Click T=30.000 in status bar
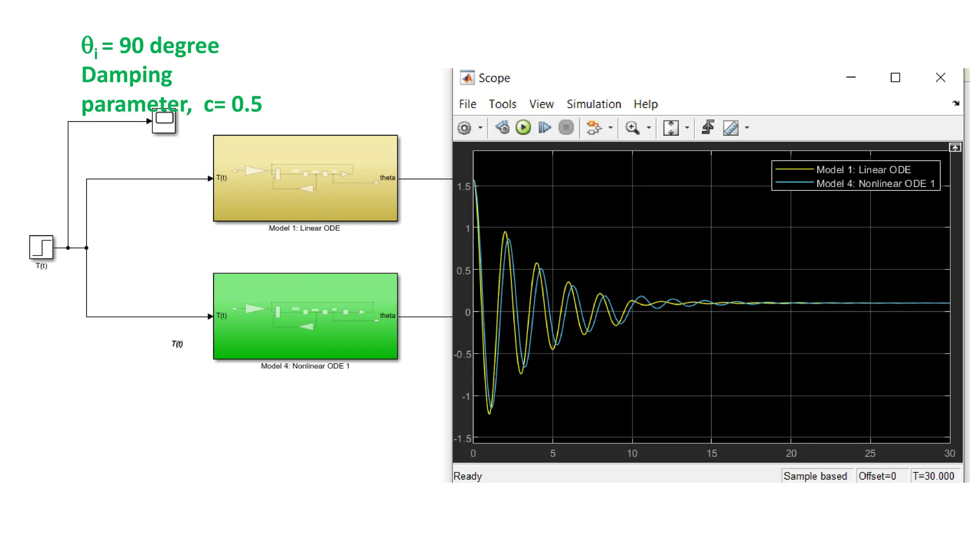 pos(933,476)
